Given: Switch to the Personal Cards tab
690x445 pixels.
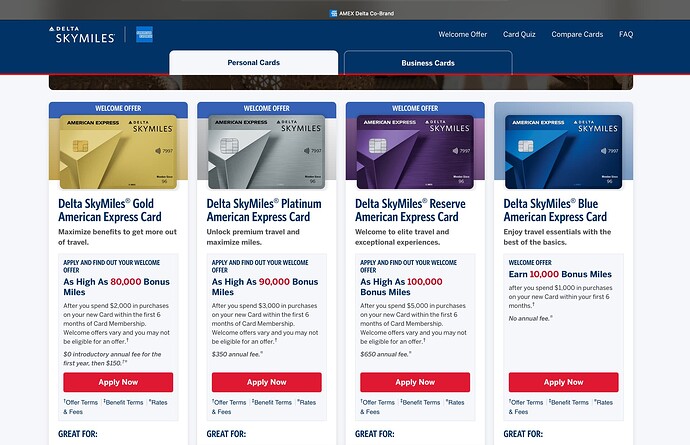Looking at the screenshot, I should (253, 63).
